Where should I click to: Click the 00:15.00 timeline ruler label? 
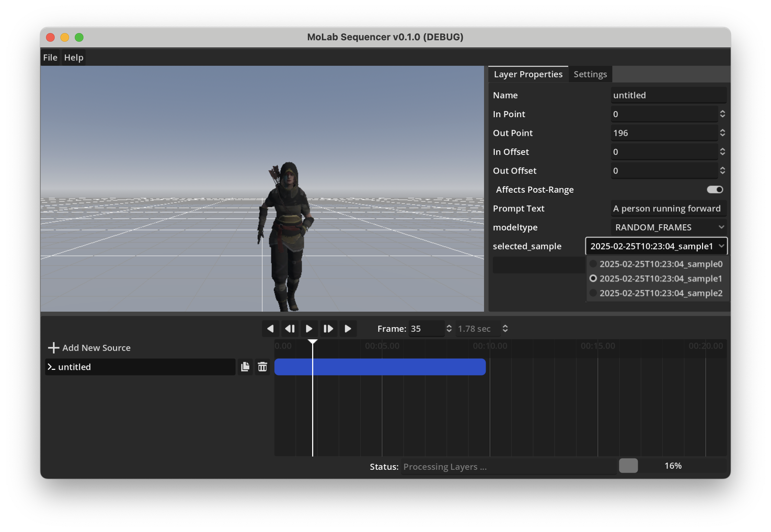click(x=598, y=346)
